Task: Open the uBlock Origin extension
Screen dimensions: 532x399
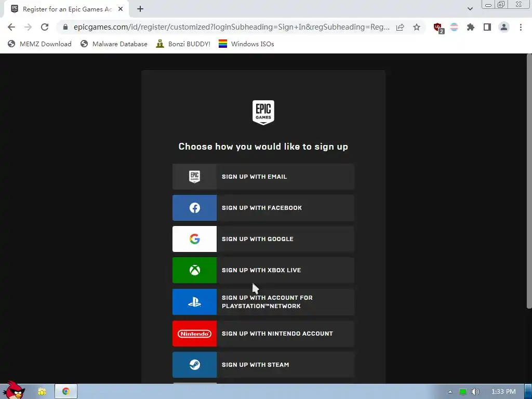Action: 438,28
